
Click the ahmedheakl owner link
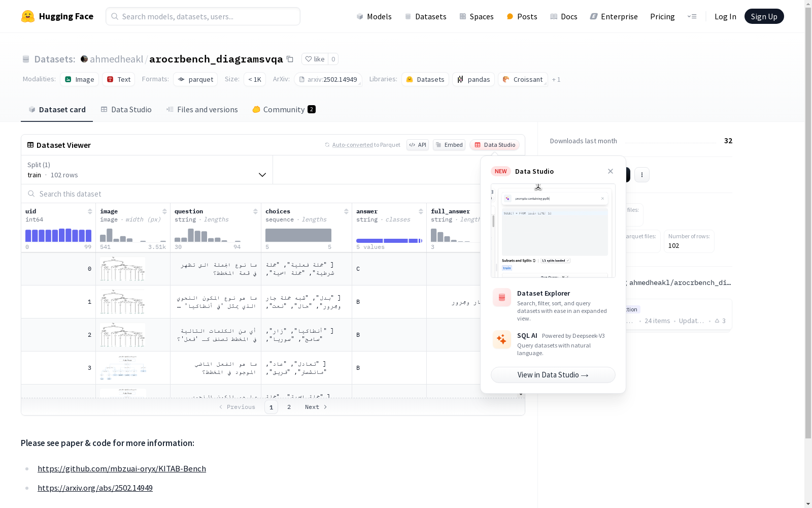pos(116,59)
